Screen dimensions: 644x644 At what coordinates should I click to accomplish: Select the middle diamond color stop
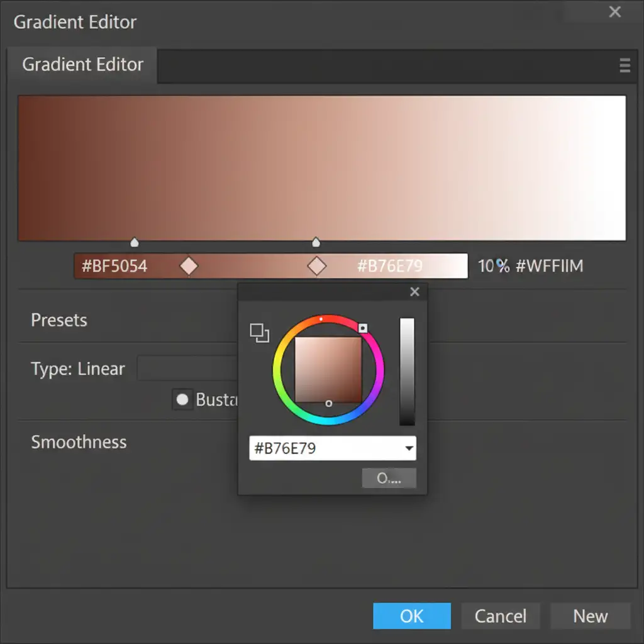[316, 266]
